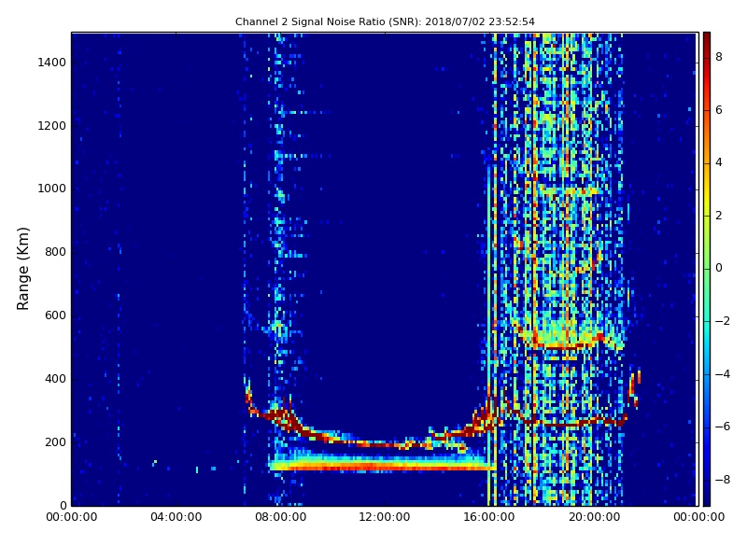This screenshot has width=747, height=560.
Task: Click the 'Range (Km)' y-axis label
Action: click(22, 269)
